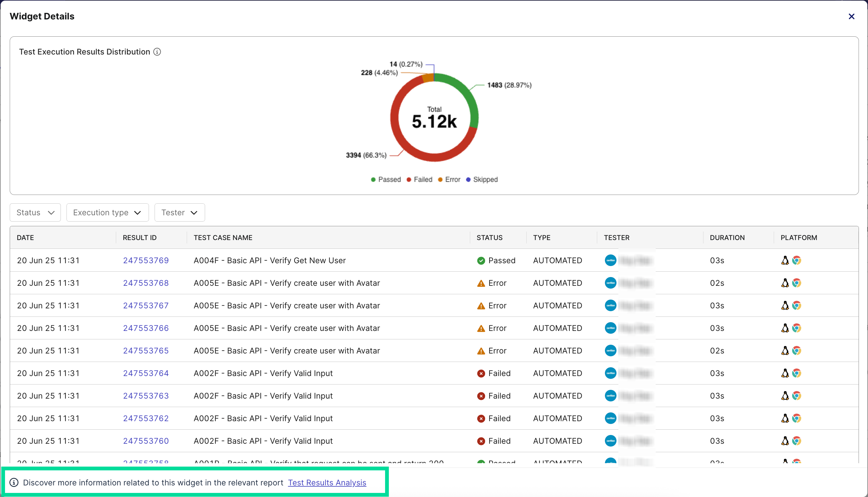Image resolution: width=868 pixels, height=497 pixels.
Task: Click the Chrome icon in row 247553760
Action: coord(797,441)
